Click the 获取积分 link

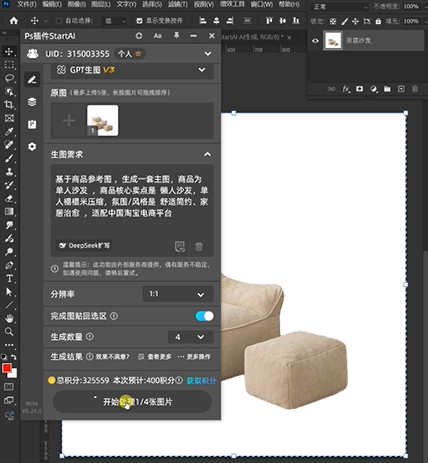(x=201, y=381)
